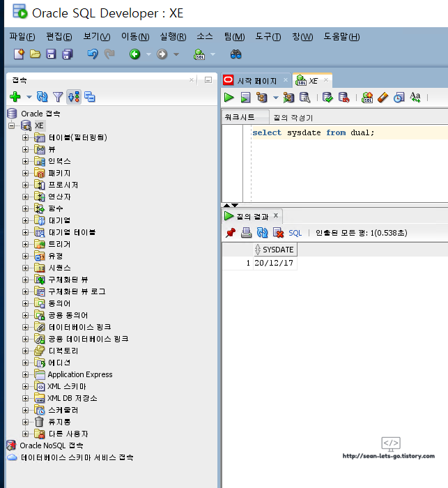Minimize the connections panel
Image resolution: width=448 pixels, height=488 pixels.
coord(208,80)
